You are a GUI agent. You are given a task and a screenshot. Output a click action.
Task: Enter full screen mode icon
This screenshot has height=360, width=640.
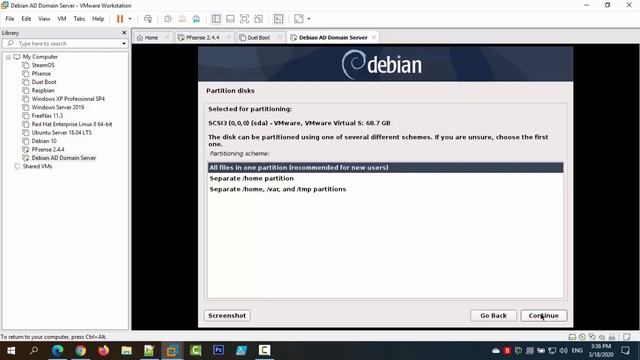click(244, 19)
